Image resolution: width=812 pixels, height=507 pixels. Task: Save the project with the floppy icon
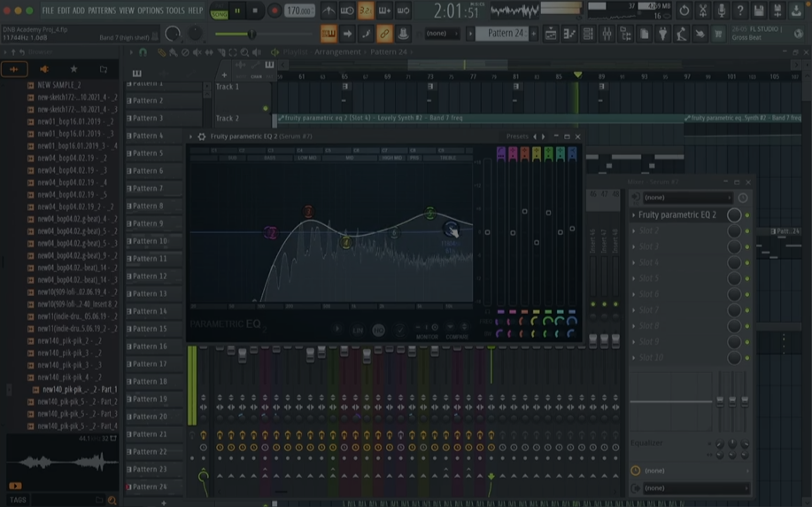pos(759,11)
